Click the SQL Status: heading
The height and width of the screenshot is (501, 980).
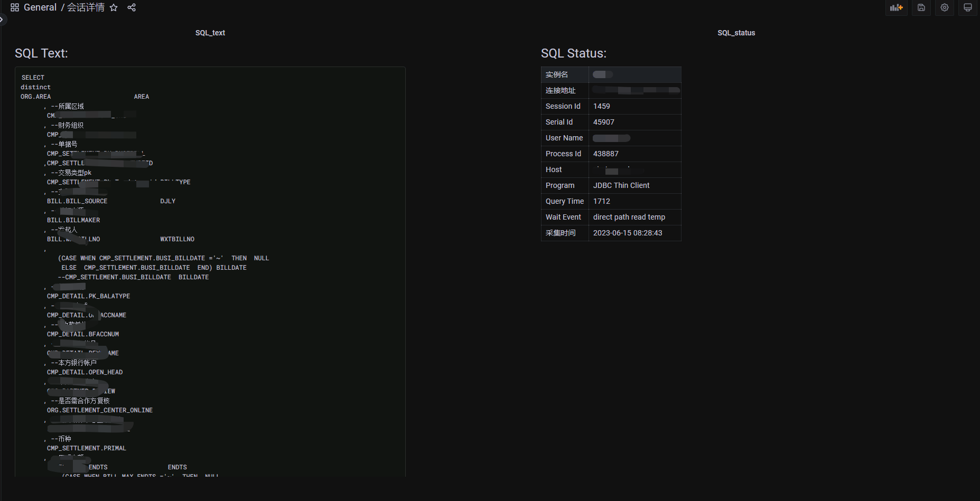574,53
